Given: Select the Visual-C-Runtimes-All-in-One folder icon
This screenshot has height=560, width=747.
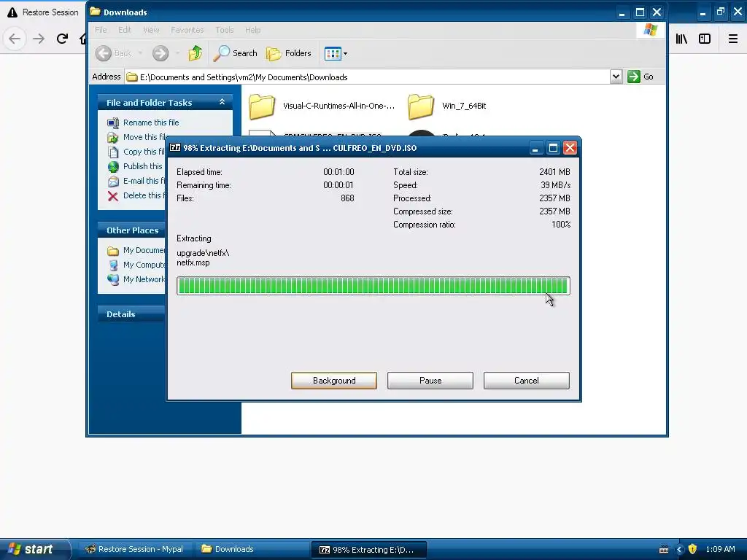Looking at the screenshot, I should [x=262, y=106].
